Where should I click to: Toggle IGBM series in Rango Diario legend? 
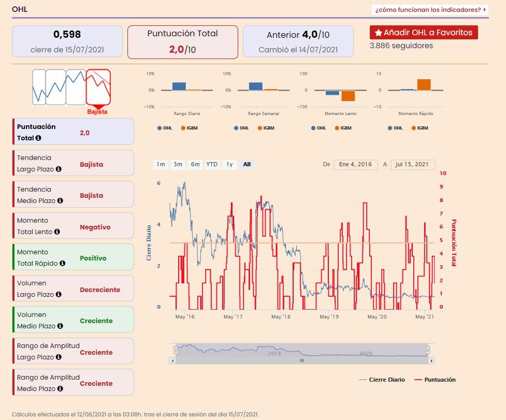click(x=189, y=128)
